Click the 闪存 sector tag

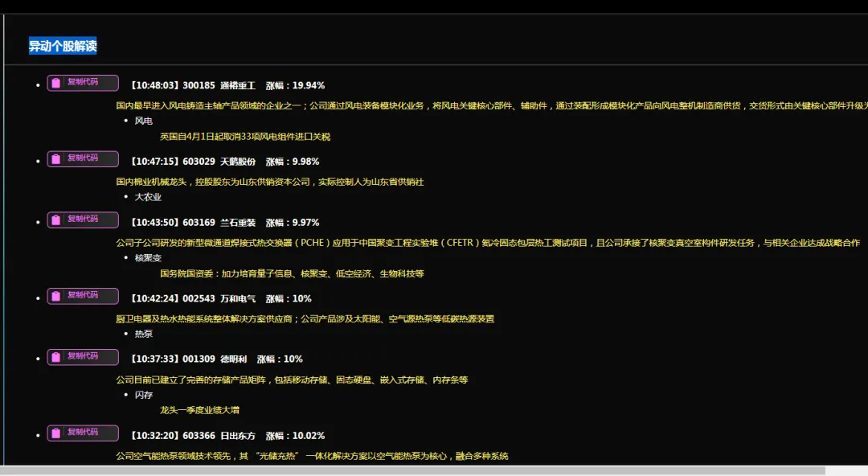tap(143, 395)
